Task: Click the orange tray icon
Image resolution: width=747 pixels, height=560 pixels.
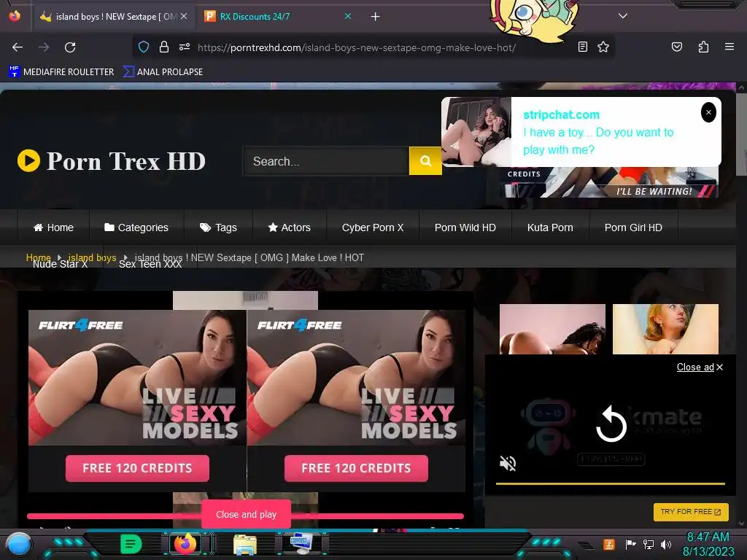Action: 609,544
